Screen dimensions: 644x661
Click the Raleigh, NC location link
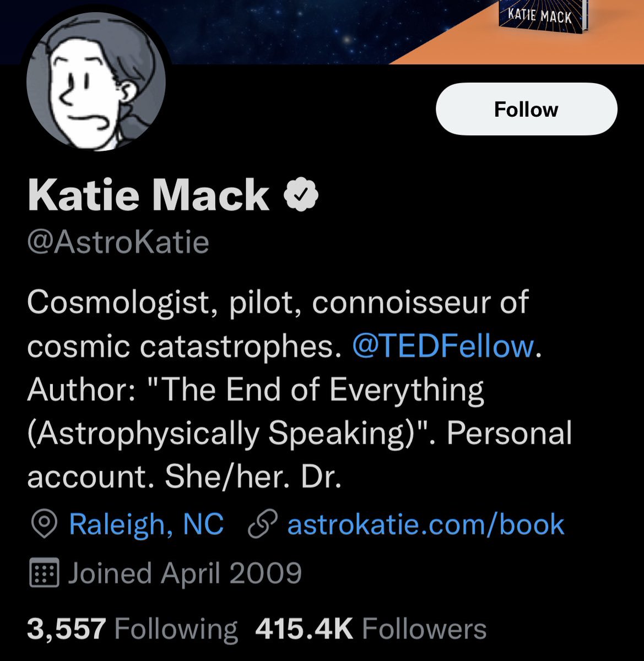(146, 524)
